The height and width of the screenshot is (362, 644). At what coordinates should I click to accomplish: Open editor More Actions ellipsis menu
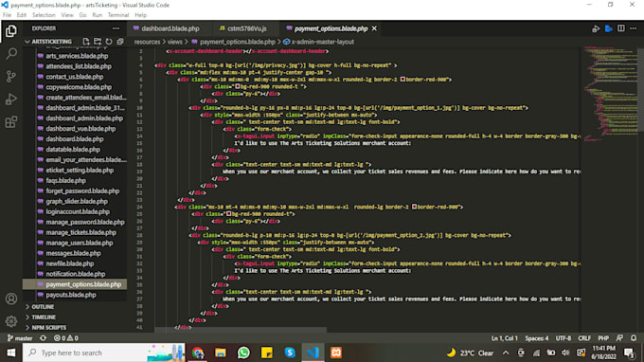click(x=634, y=28)
